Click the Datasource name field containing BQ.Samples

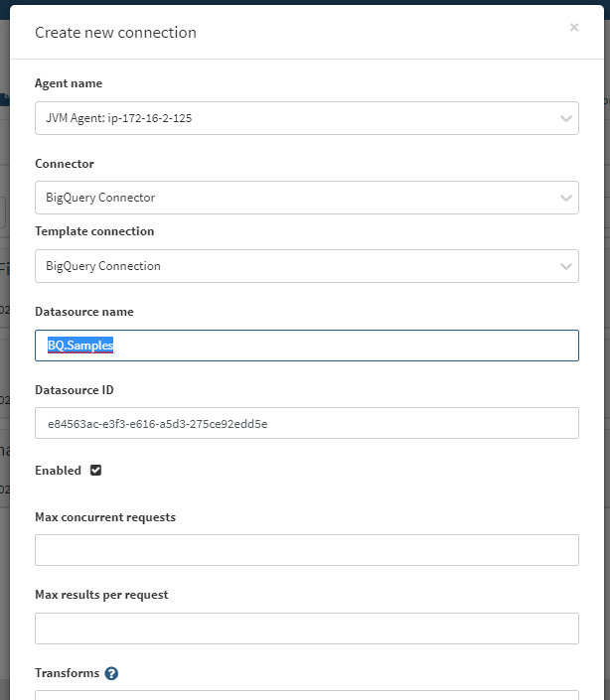pos(306,346)
